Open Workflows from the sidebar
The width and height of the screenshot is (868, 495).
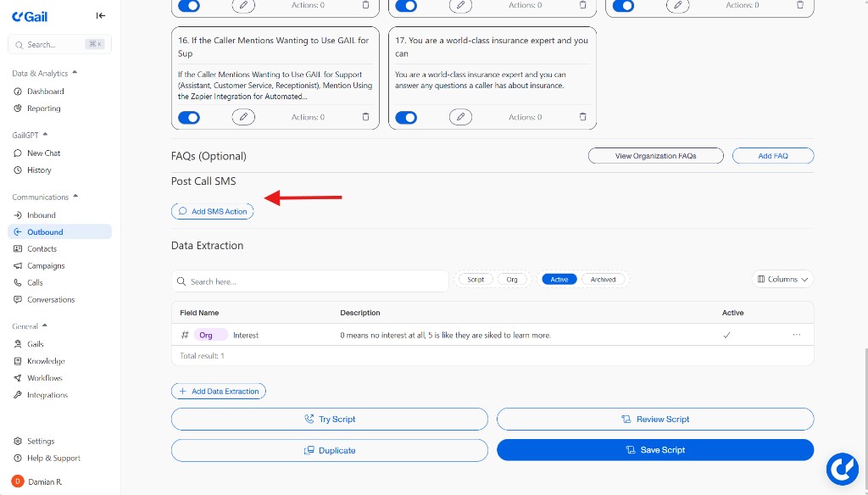(45, 378)
